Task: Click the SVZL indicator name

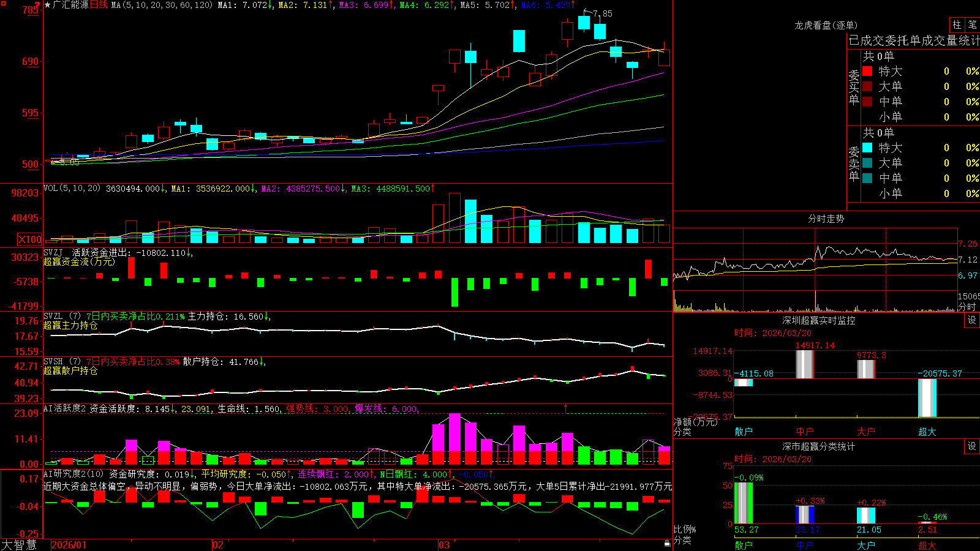Action: tap(53, 317)
